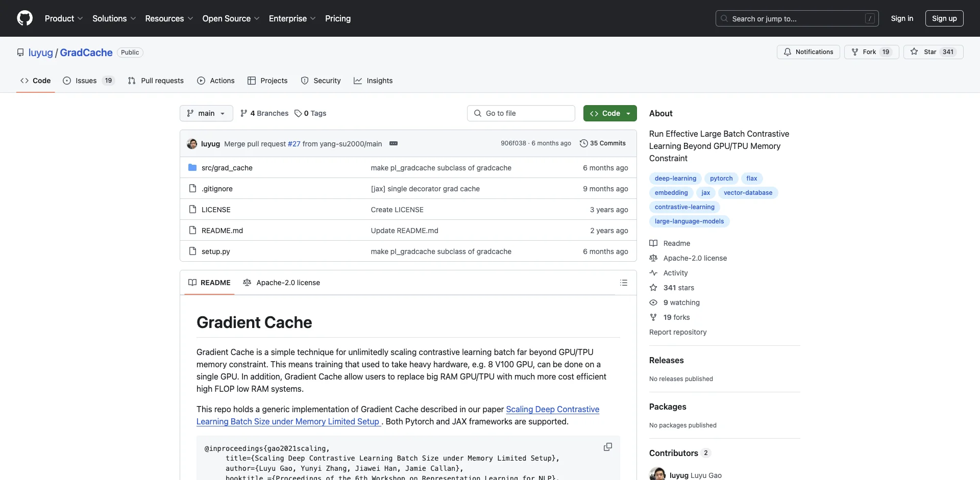Open pull request #27 link
Image resolution: width=980 pixels, height=480 pixels.
pos(294,144)
